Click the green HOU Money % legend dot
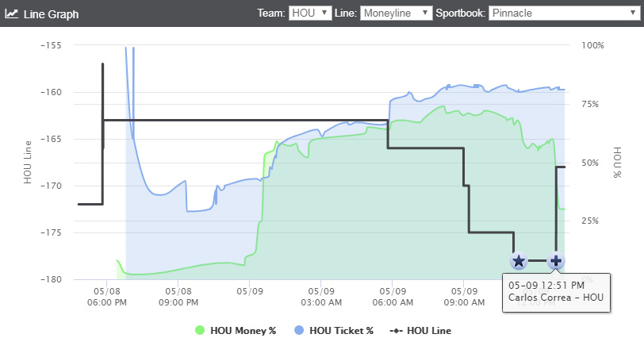 click(x=200, y=330)
